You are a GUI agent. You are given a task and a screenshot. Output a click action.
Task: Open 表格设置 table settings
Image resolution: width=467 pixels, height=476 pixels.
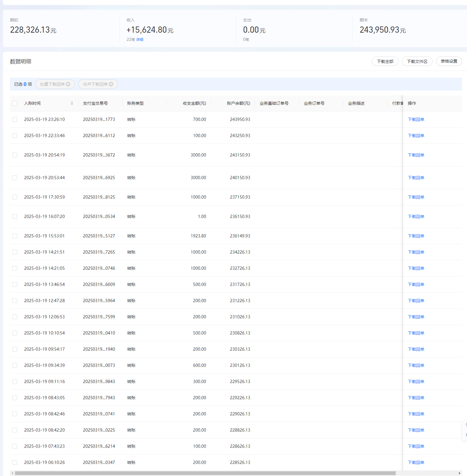click(x=449, y=61)
